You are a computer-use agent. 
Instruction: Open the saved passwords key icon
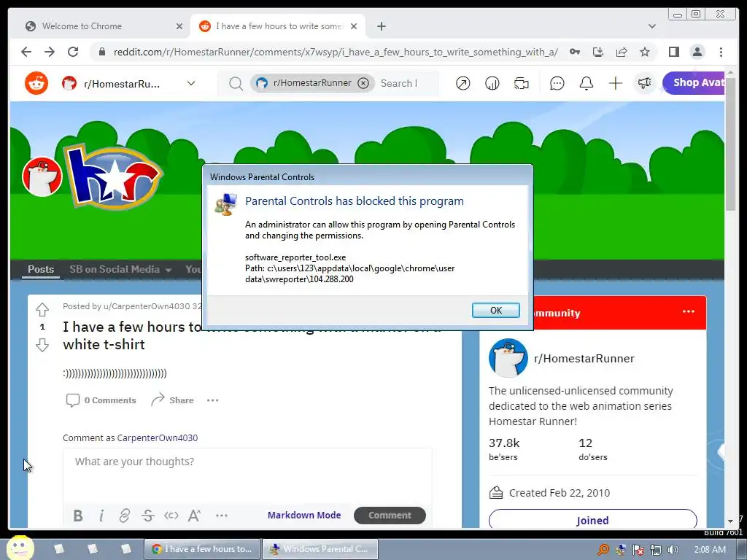pyautogui.click(x=575, y=52)
